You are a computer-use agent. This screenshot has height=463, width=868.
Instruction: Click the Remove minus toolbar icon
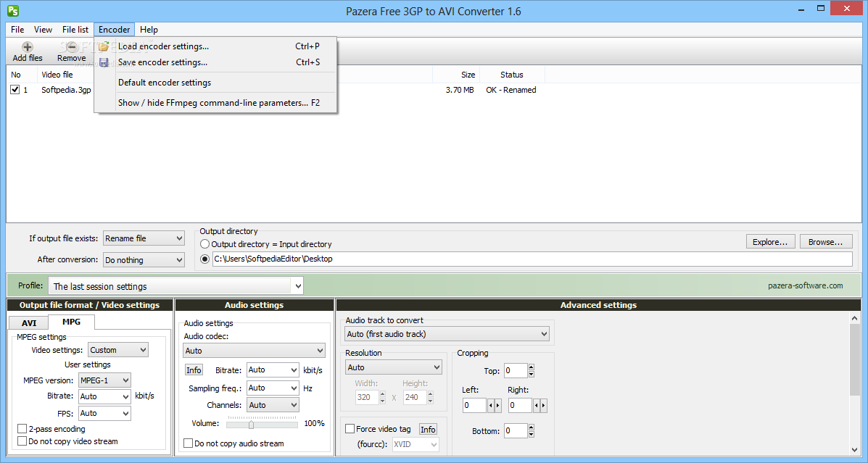(71, 46)
